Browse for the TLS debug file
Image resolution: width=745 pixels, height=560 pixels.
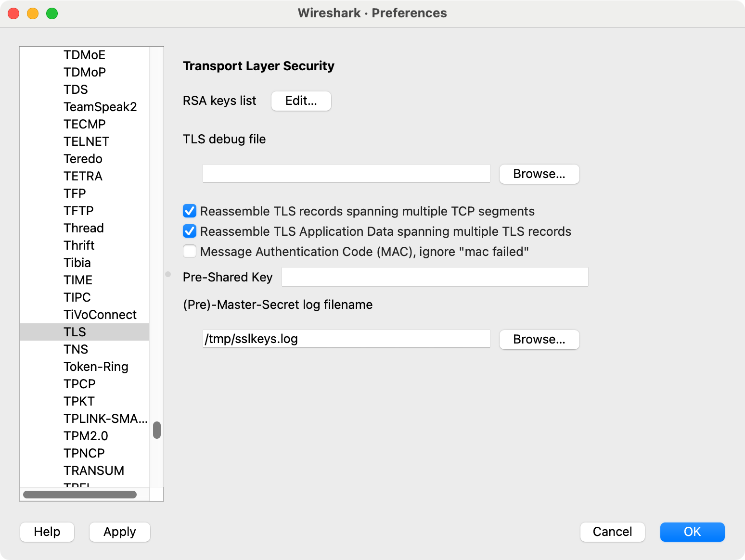(x=539, y=174)
